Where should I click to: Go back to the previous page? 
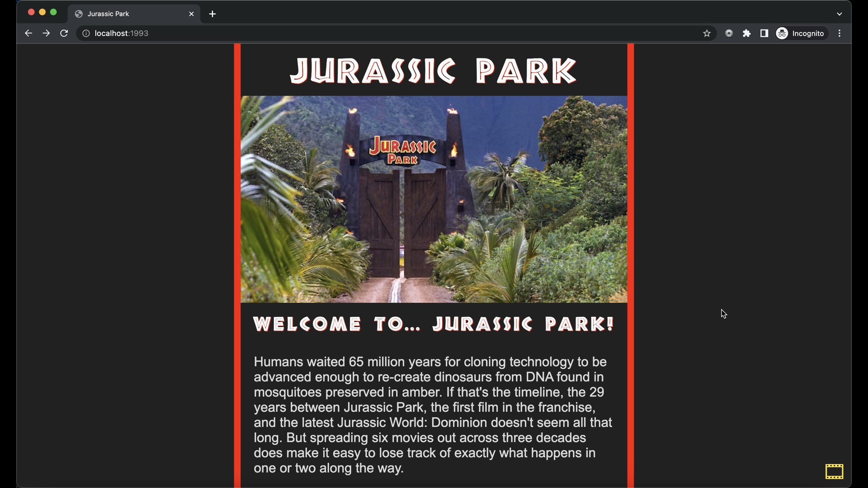[x=28, y=33]
